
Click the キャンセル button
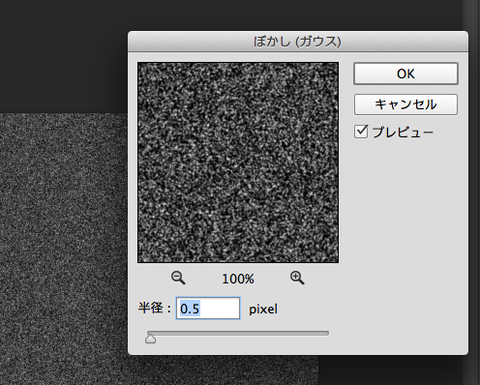pyautogui.click(x=406, y=105)
